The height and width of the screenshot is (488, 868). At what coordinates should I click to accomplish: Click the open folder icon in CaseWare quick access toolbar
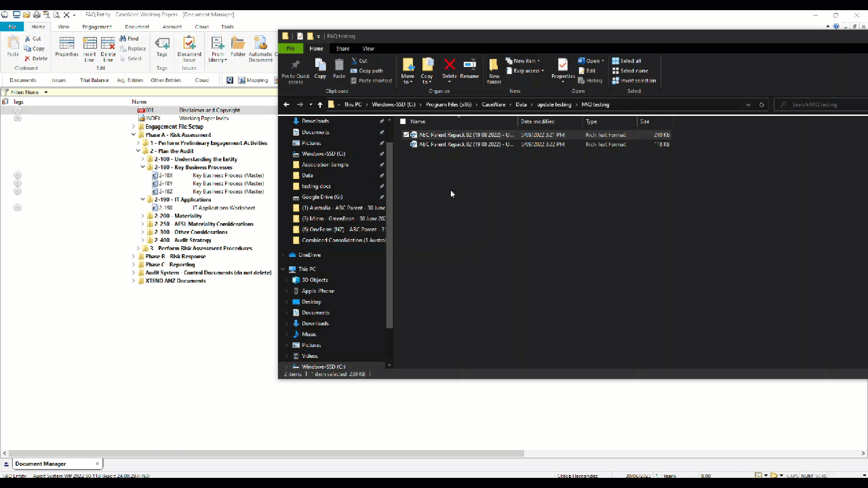(26, 14)
